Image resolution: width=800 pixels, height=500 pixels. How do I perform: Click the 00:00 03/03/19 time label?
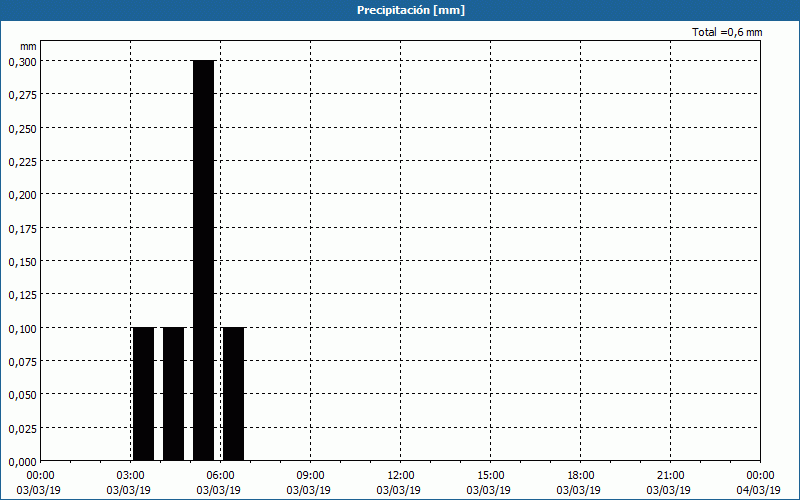39,483
